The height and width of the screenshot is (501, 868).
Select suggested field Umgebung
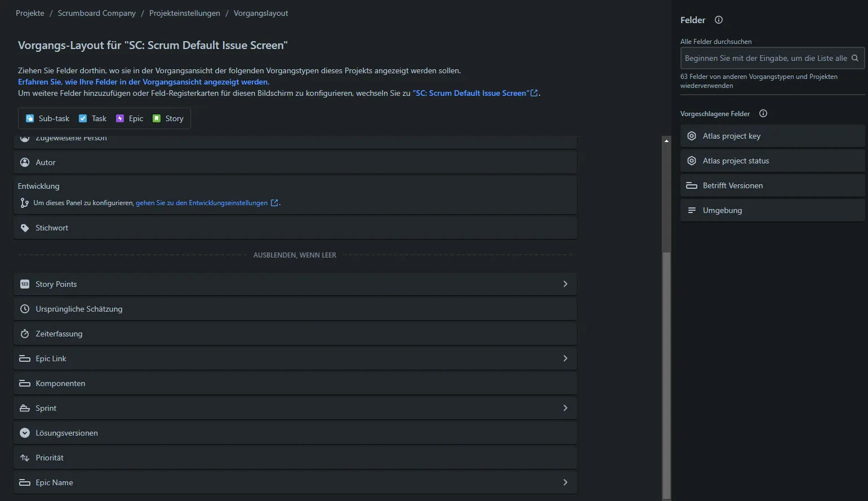(x=772, y=210)
